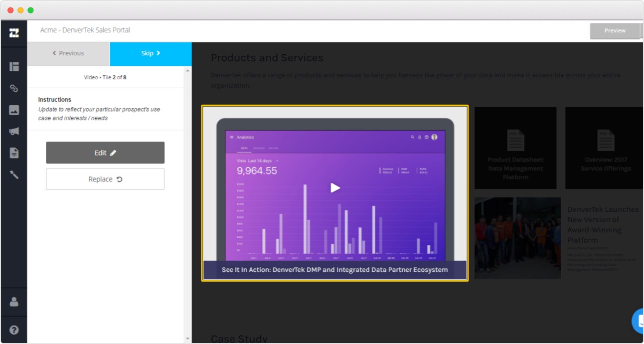Click the Zoomforth logo in the sidebar
The height and width of the screenshot is (344, 644).
point(14,33)
